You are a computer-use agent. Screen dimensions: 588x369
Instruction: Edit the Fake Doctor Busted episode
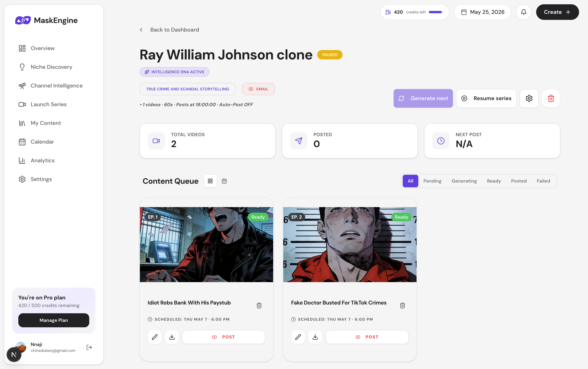click(298, 337)
